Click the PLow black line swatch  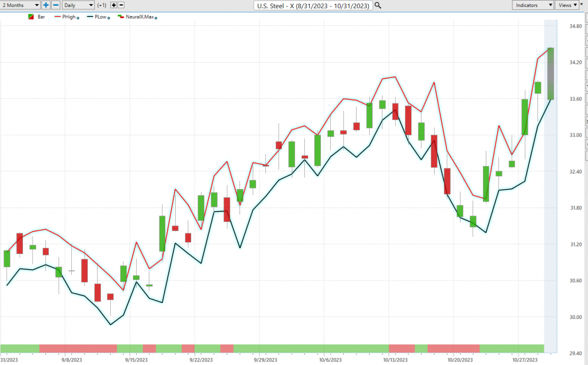click(90, 17)
